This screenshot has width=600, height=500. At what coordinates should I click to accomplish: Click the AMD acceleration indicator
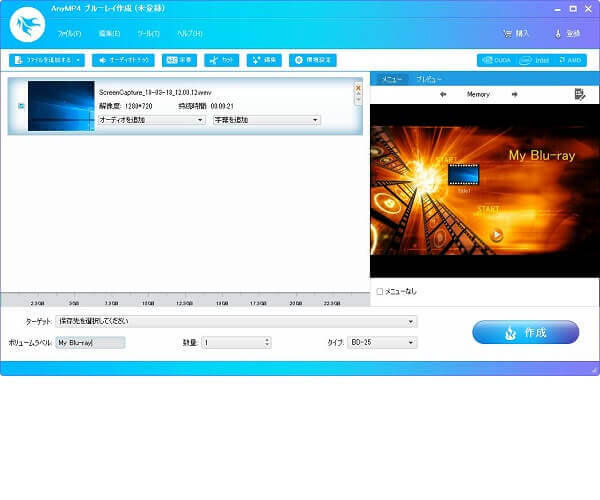(570, 60)
